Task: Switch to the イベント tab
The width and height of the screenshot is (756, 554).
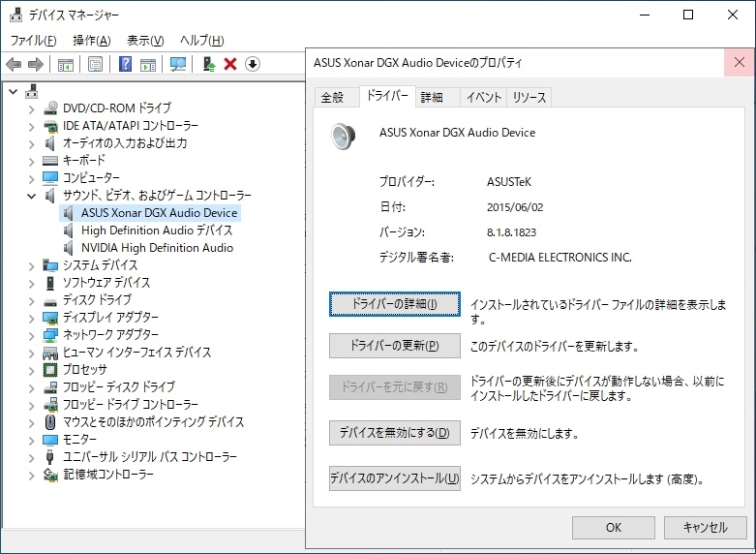Action: coord(484,98)
